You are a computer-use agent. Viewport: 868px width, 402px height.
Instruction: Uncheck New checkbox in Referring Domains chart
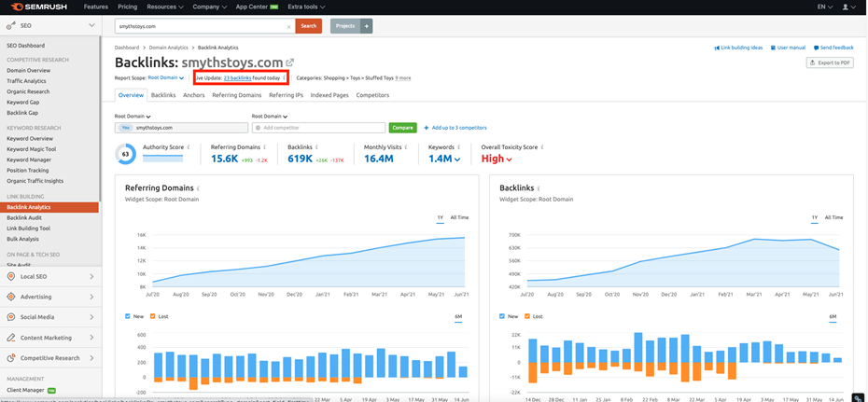129,316
